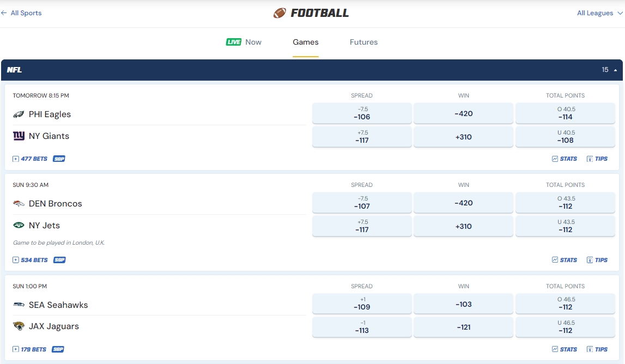Expand 179 Bets for Seahawks-Jaguars
625x364 pixels.
(x=30, y=349)
